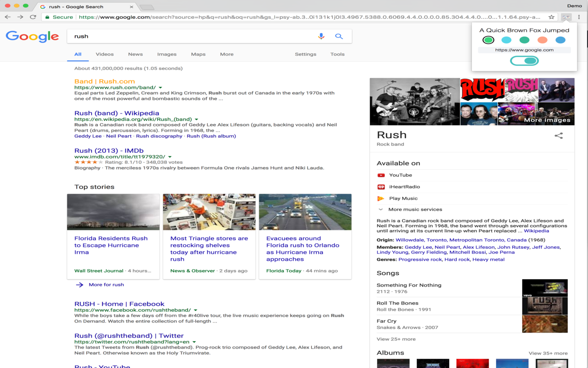Switch to the Videos tab
This screenshot has height=368, width=588.
(x=105, y=54)
